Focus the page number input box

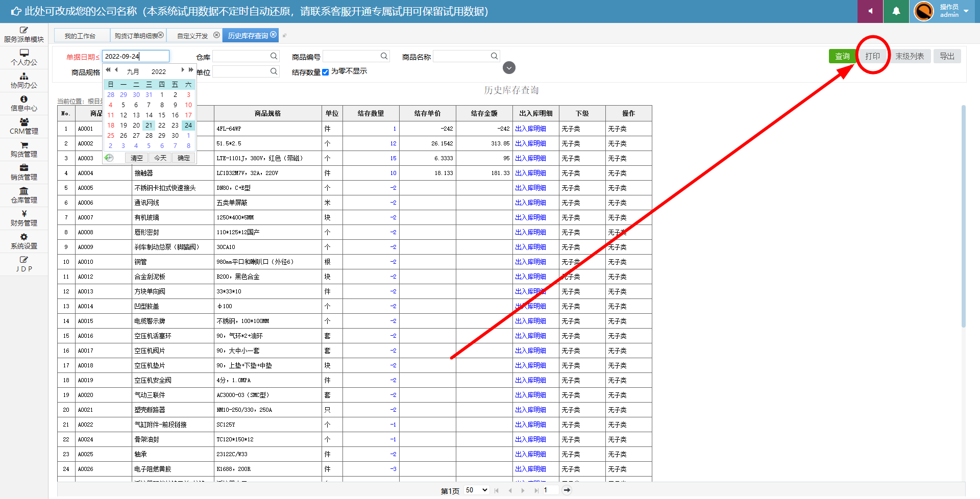point(551,490)
